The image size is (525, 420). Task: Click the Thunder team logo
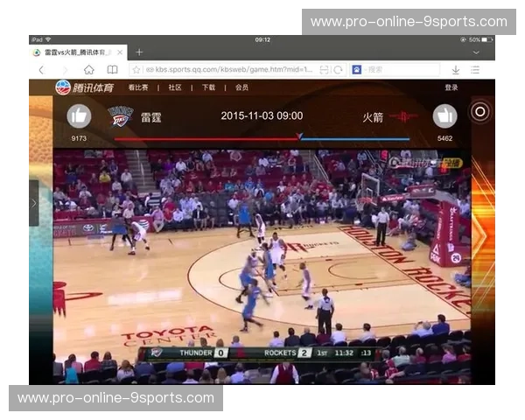pos(120,116)
